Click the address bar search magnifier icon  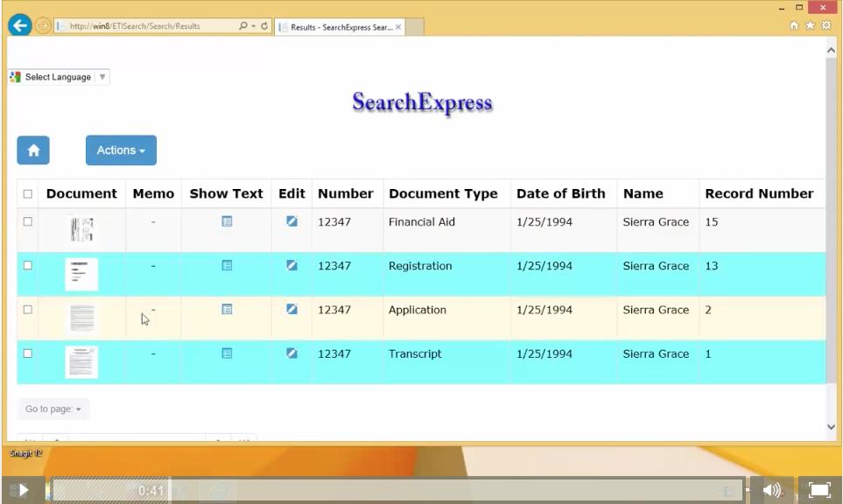tap(243, 25)
